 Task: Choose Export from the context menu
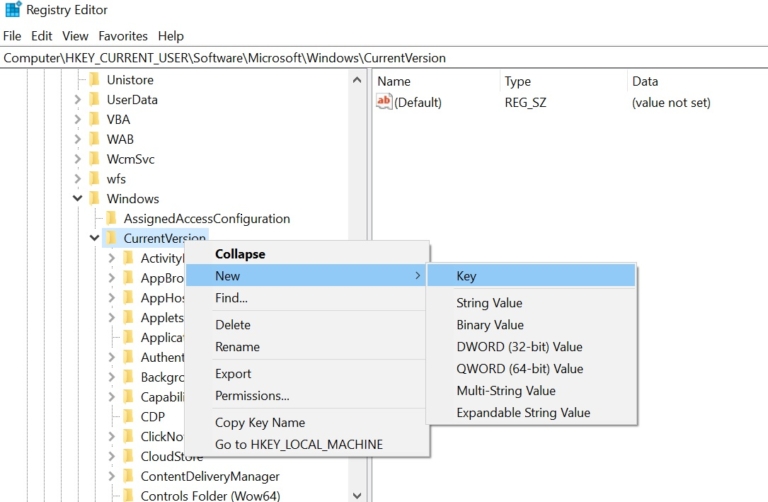pos(308,374)
